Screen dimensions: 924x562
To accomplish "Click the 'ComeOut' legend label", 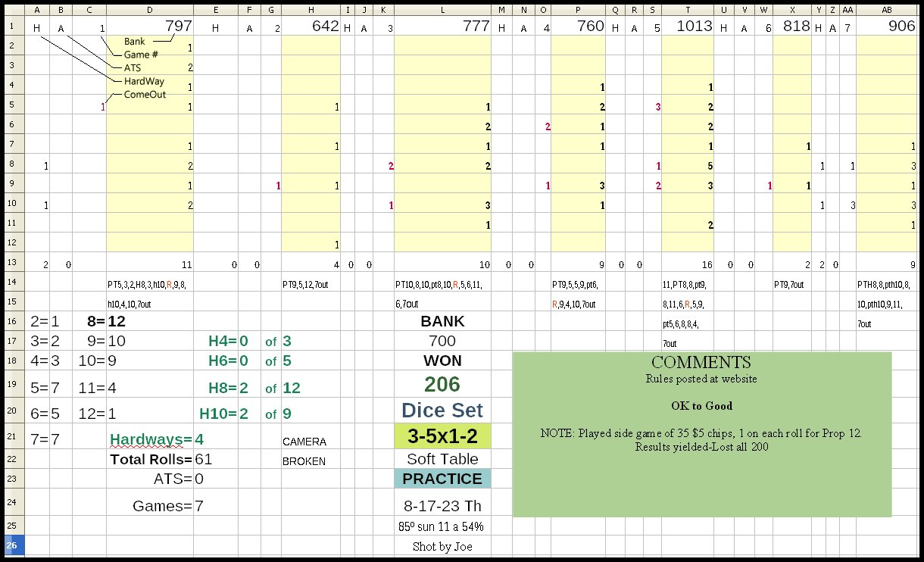I will (x=145, y=95).
